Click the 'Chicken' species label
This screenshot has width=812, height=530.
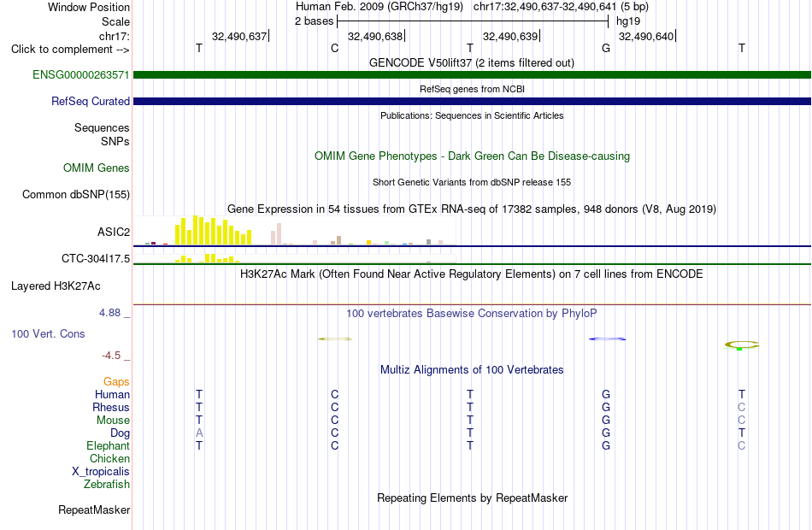tap(109, 458)
